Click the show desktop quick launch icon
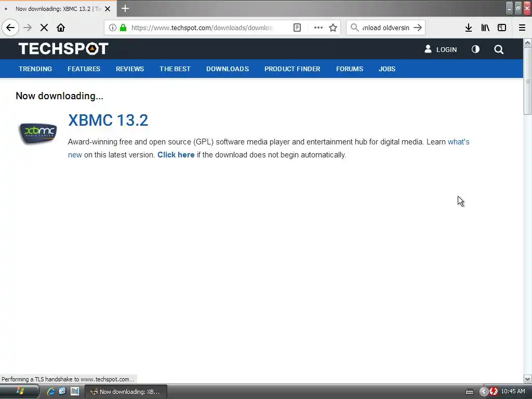Screen dimensions: 532x399 pos(75,392)
